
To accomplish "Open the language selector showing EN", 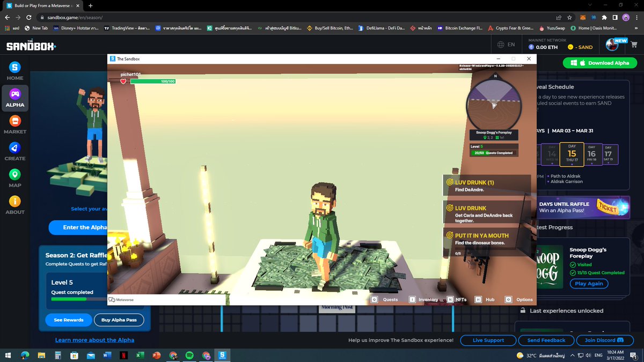I will (506, 45).
